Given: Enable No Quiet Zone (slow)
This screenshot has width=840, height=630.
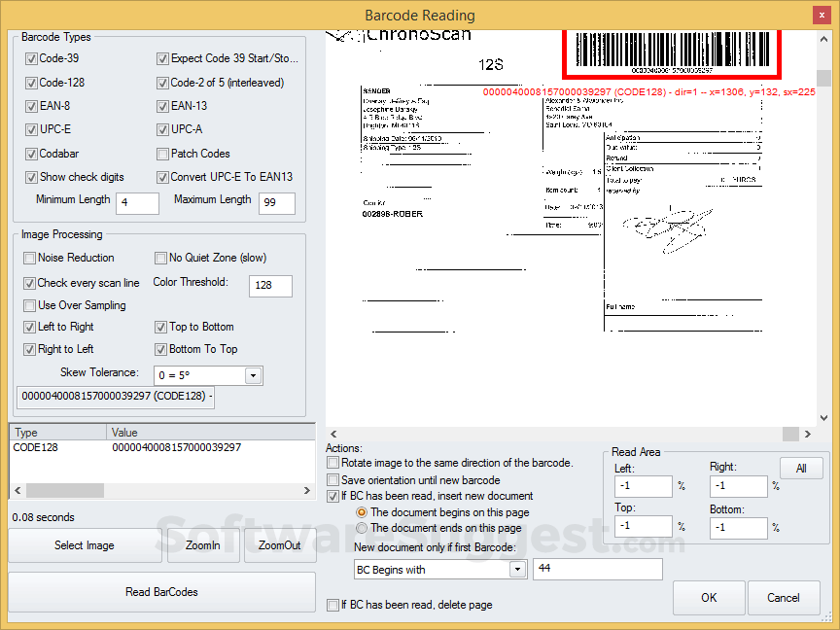Looking at the screenshot, I should coord(160,259).
